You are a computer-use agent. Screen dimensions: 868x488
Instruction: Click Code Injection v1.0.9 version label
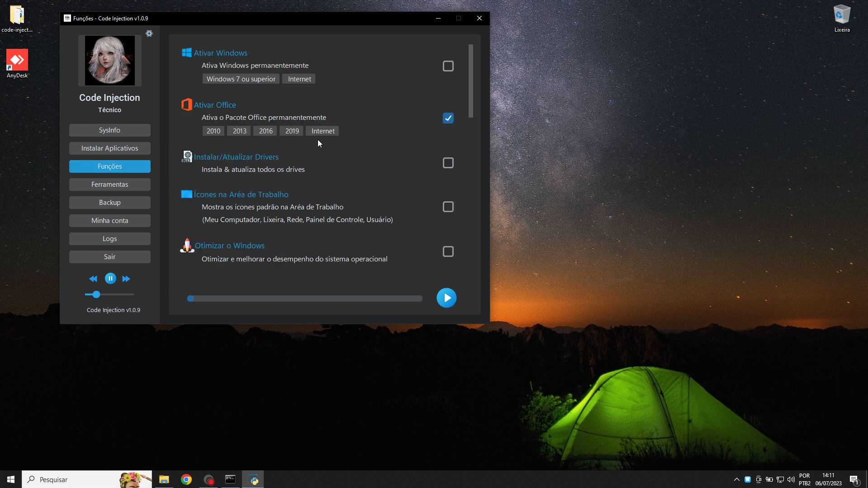pyautogui.click(x=114, y=310)
